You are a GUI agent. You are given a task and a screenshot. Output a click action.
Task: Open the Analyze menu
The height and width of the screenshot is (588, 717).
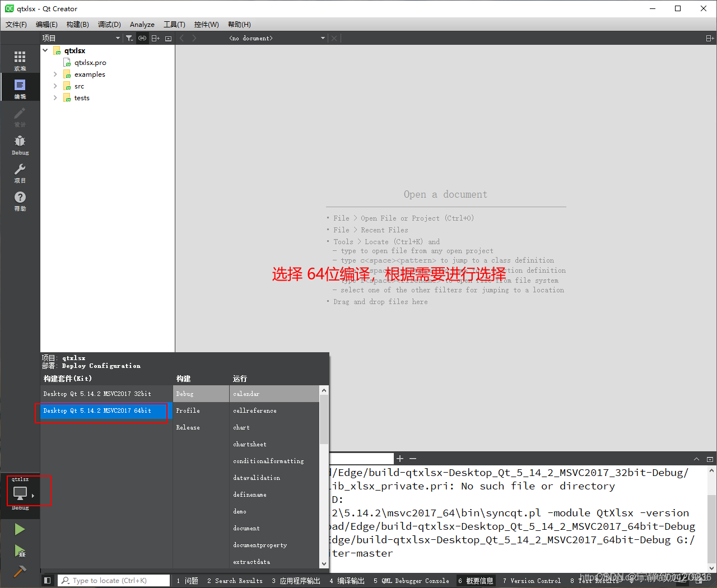[x=142, y=24]
